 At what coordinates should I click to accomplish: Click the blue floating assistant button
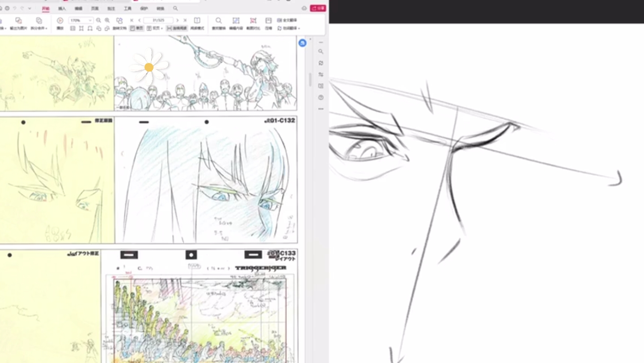[302, 43]
